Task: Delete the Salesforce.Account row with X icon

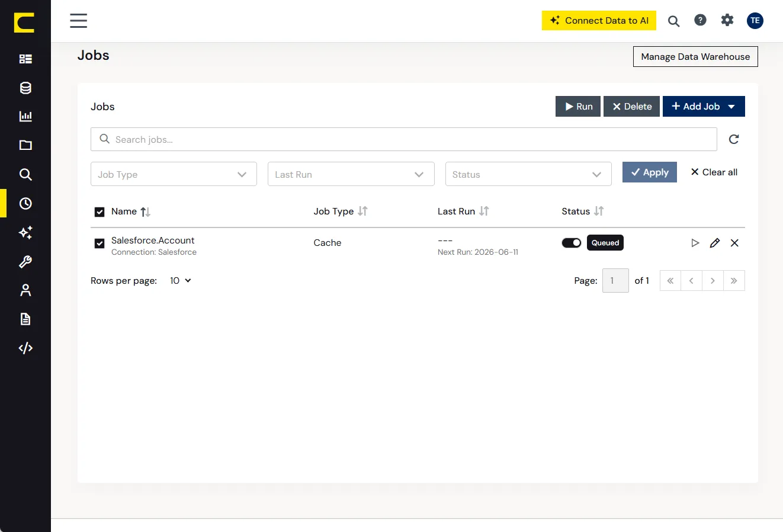Action: point(734,243)
